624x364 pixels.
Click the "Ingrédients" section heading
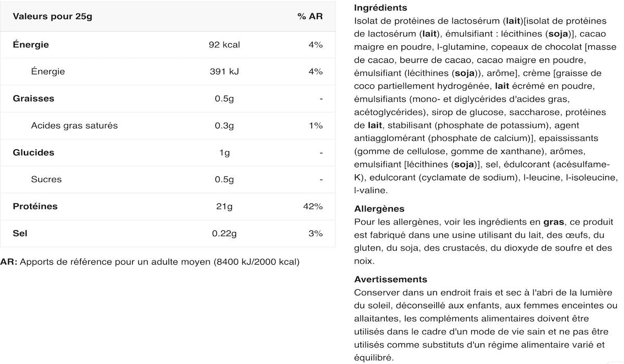click(380, 8)
